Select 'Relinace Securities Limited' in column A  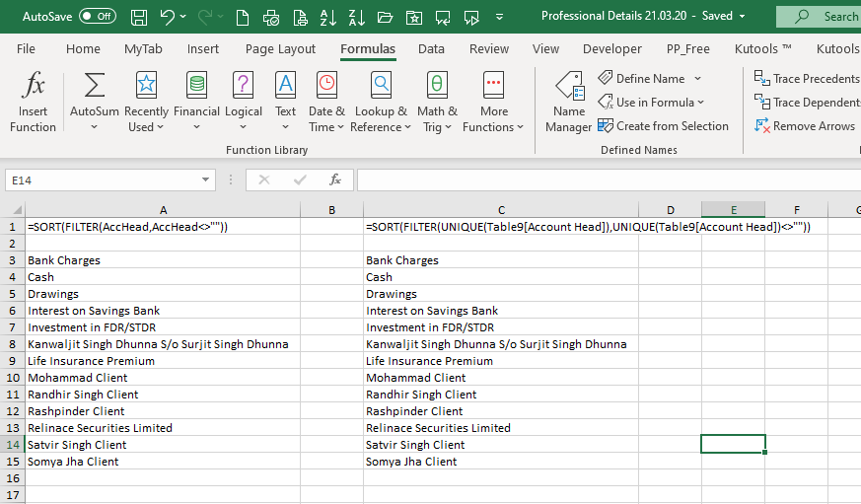click(x=163, y=428)
